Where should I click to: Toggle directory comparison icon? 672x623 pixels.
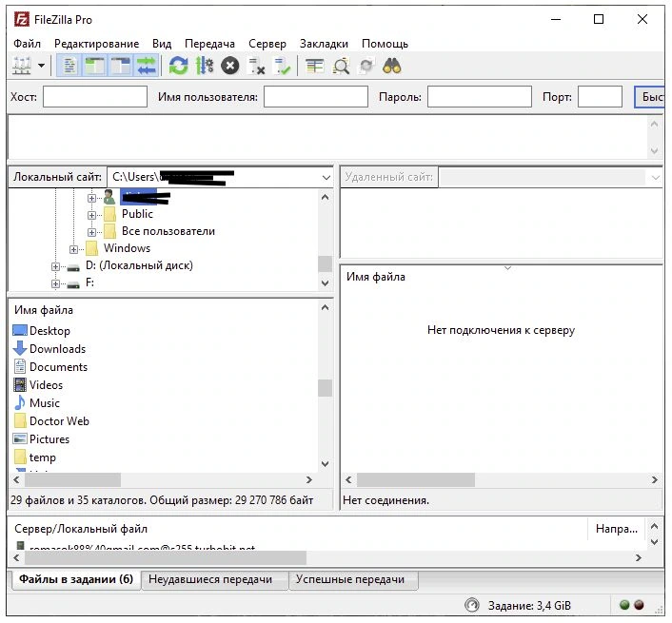(x=341, y=66)
